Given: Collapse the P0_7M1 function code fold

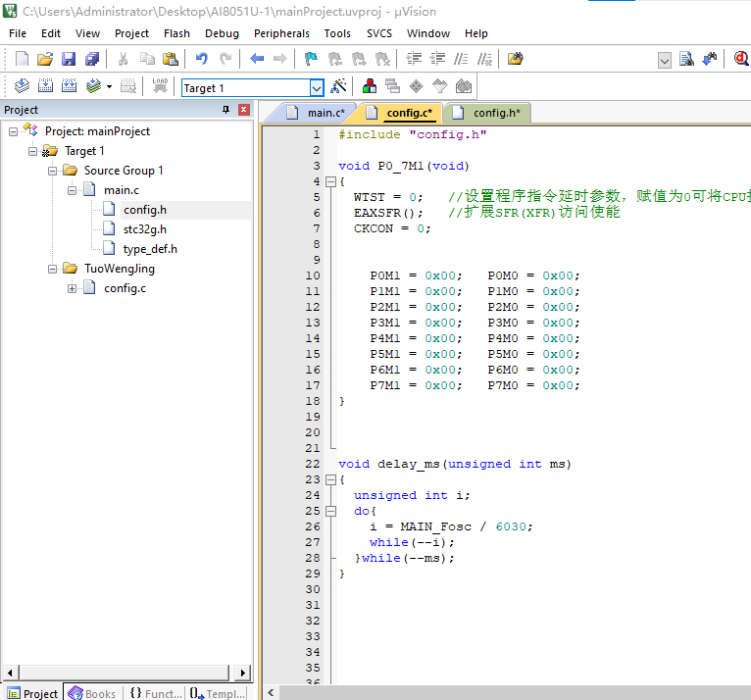Looking at the screenshot, I should 330,181.
